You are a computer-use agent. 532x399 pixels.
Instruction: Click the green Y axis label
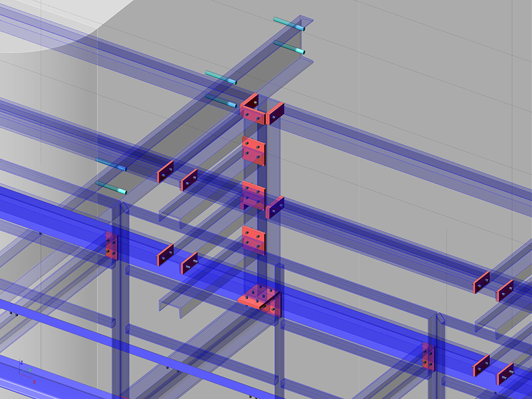click(30, 370)
